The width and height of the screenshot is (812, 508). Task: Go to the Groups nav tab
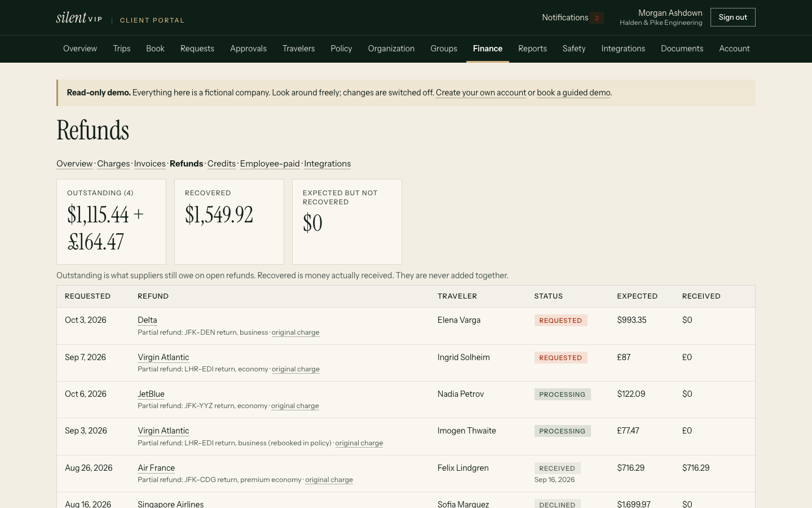tap(444, 49)
